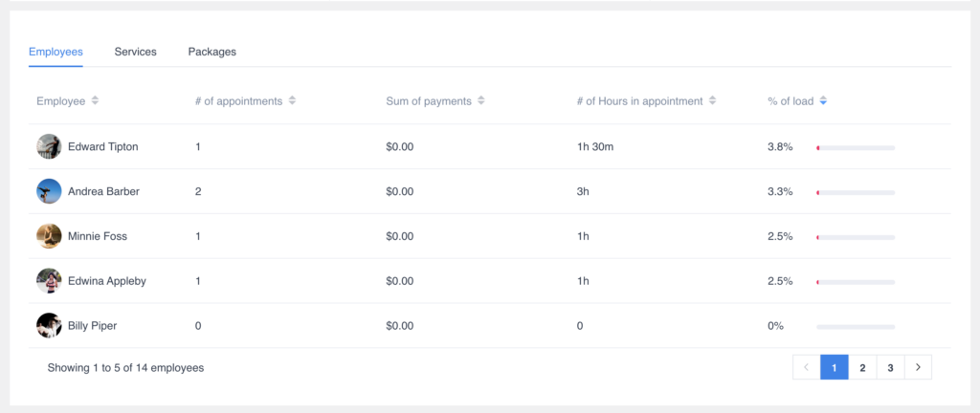
Task: Click Billy Piper's profile photo
Action: (x=49, y=326)
